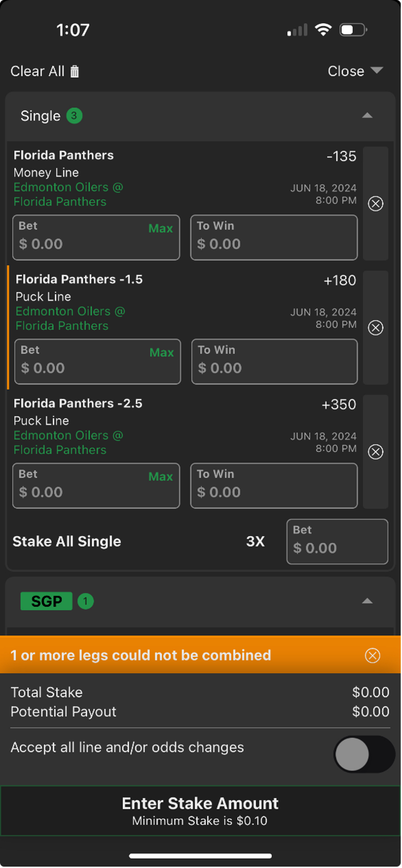402x868 pixels.
Task: Tap the -2.5 Puck Line Bet amount field
Action: (96, 486)
